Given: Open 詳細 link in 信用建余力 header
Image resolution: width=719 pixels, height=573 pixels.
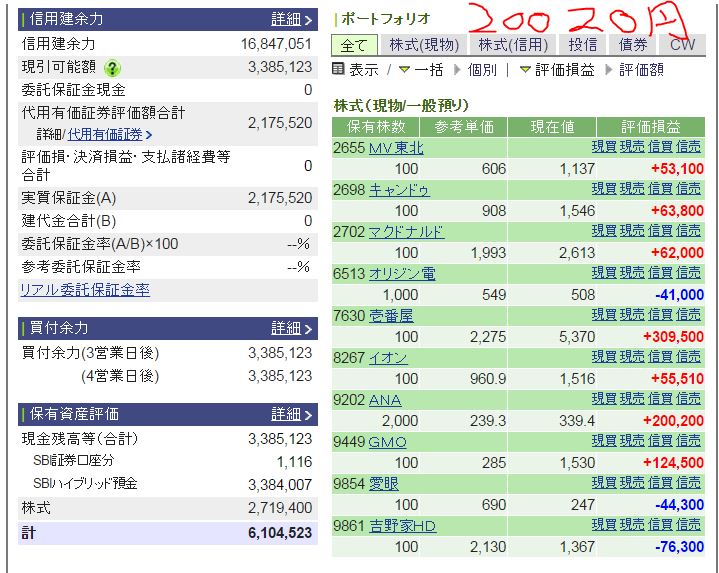Looking at the screenshot, I should click(x=291, y=19).
